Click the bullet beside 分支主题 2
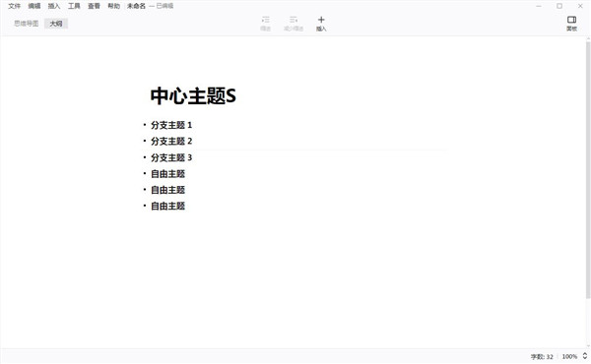This screenshot has height=364, width=591. (145, 141)
